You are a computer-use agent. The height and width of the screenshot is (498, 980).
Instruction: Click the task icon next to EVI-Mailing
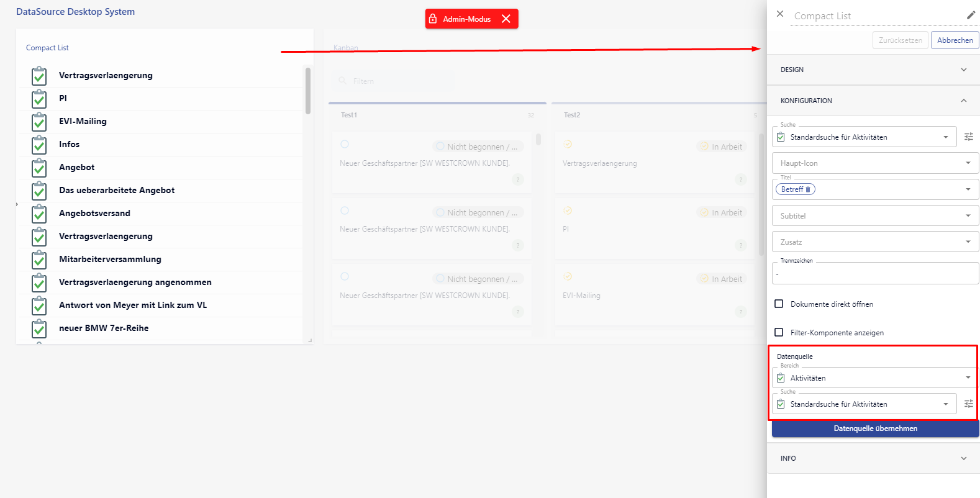point(39,122)
